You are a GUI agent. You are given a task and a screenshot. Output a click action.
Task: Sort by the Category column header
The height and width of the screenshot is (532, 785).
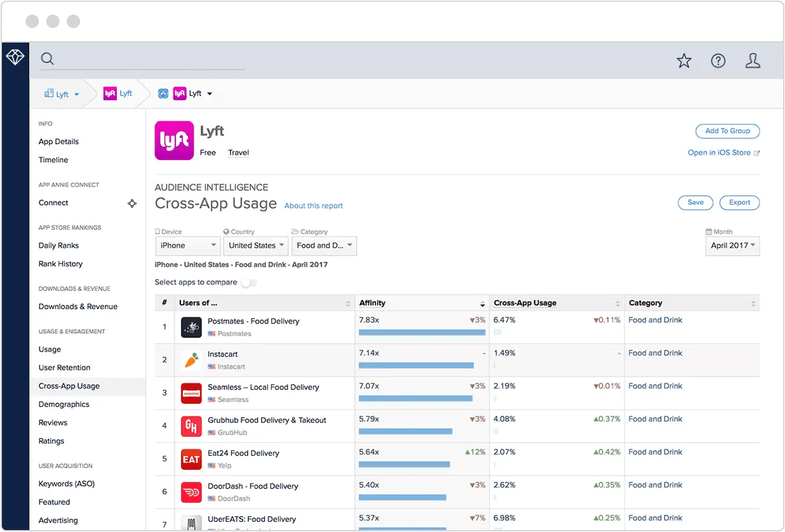pos(692,303)
